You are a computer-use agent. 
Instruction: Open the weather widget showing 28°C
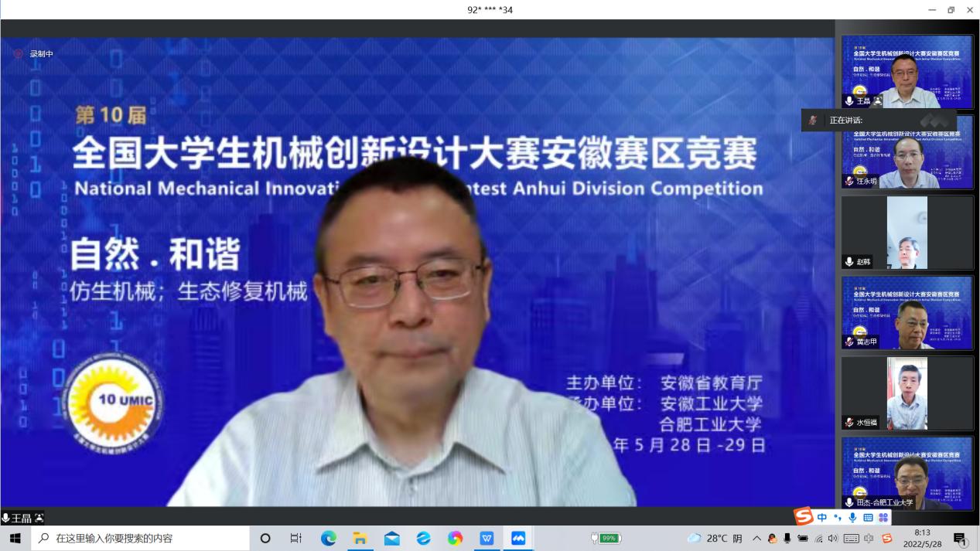point(715,539)
